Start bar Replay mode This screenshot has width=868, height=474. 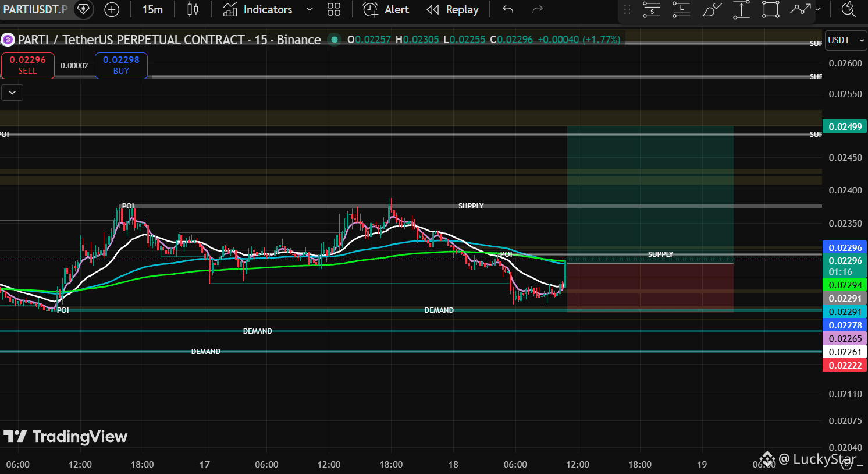[x=453, y=9]
